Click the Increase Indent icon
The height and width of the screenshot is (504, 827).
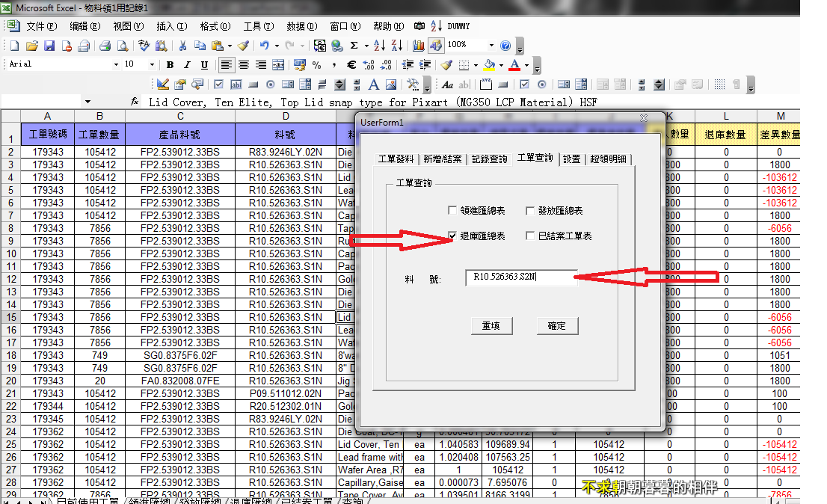tap(425, 65)
